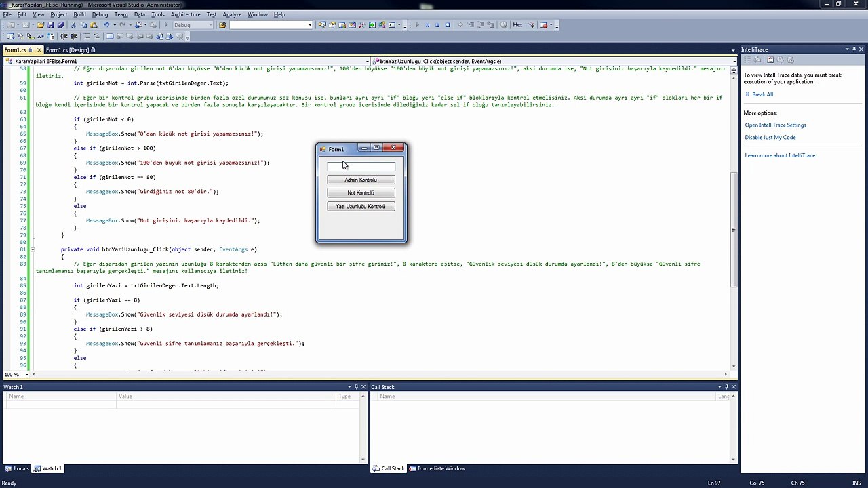Click the Form1 text input field
The width and height of the screenshot is (868, 488).
click(x=361, y=166)
